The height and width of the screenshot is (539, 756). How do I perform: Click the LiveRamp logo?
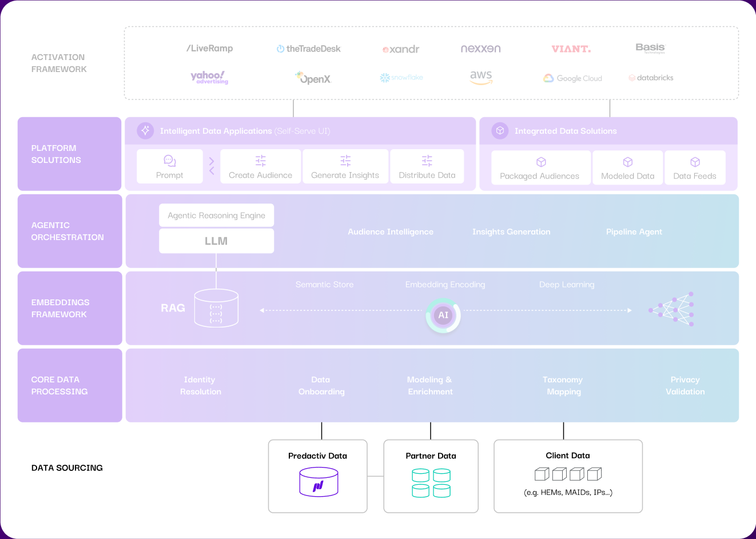pos(210,49)
